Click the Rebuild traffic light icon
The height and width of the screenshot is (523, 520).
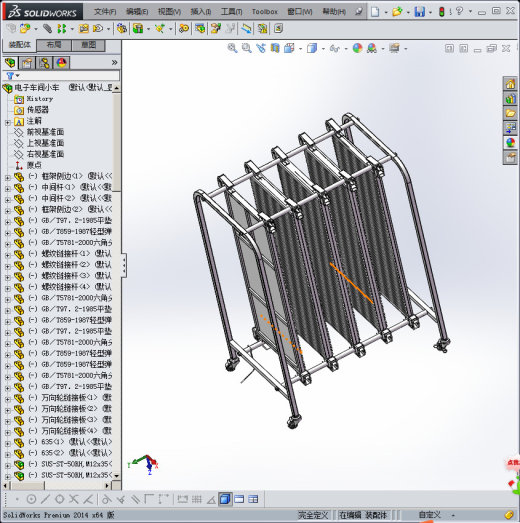coord(442,12)
